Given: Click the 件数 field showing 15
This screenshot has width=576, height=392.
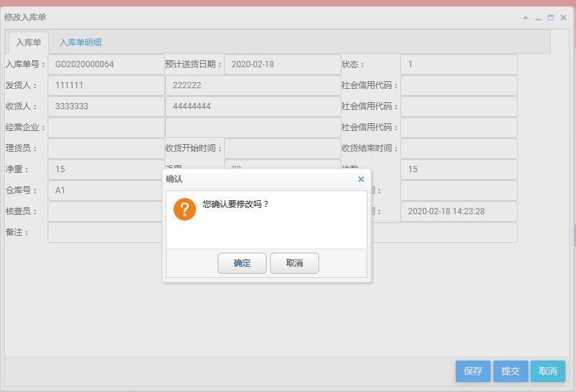Looking at the screenshot, I should pos(459,169).
